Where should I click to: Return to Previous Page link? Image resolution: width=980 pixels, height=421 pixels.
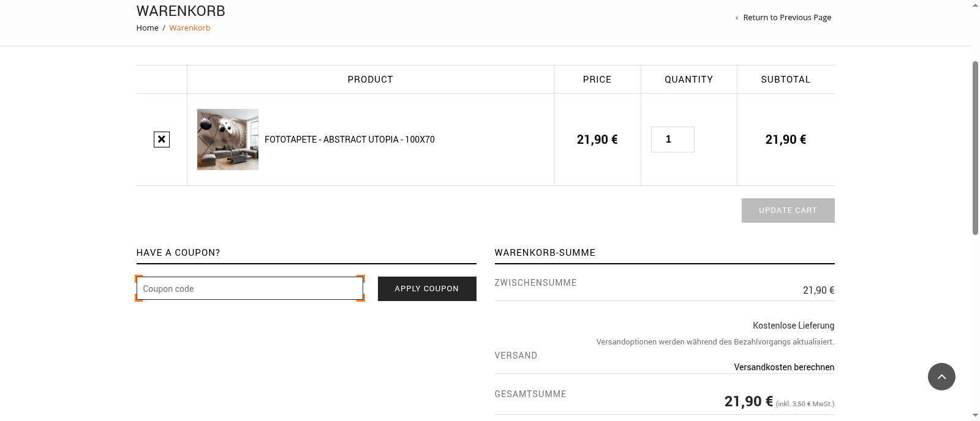(786, 18)
